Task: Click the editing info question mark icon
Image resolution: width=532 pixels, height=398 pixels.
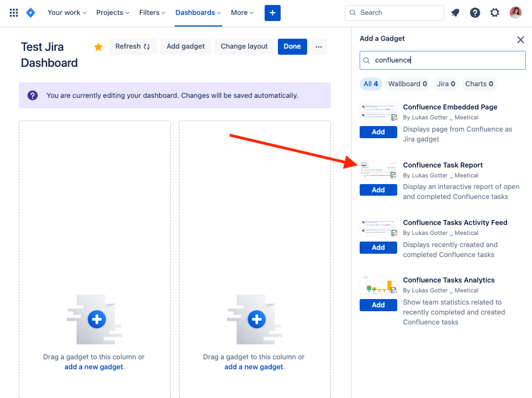Action: tap(33, 96)
